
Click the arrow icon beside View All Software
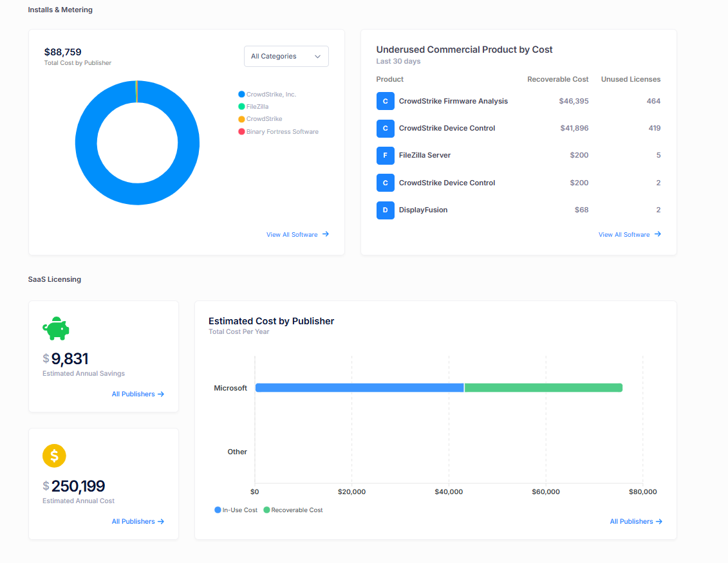[x=326, y=234]
